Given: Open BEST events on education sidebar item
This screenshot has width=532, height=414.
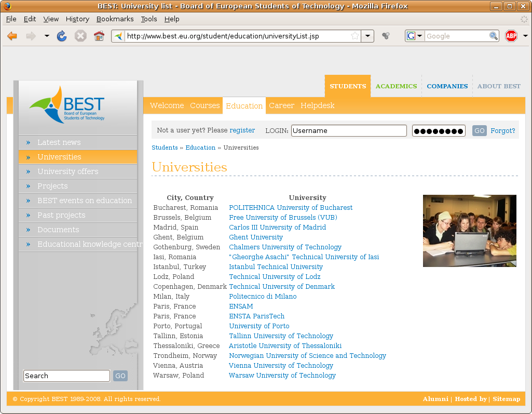Looking at the screenshot, I should pos(78,201).
